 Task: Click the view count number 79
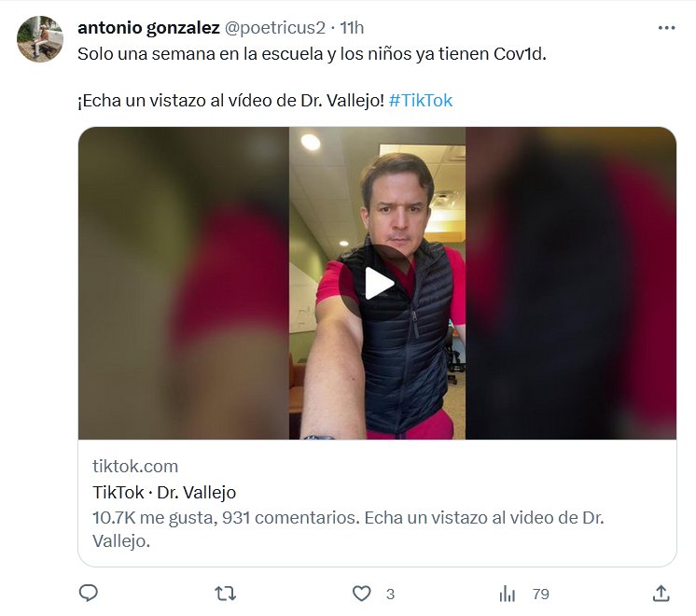click(x=540, y=594)
